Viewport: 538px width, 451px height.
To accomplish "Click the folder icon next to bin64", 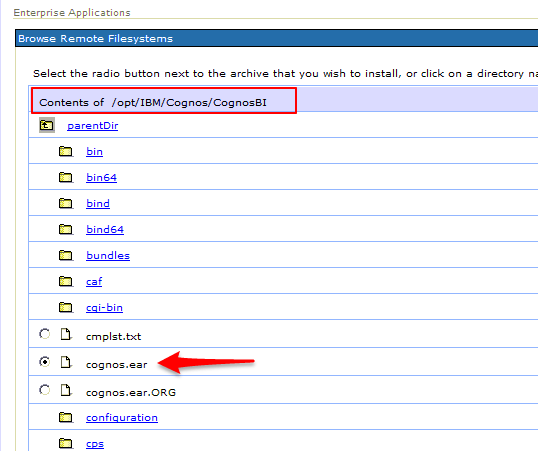I will pyautogui.click(x=66, y=177).
